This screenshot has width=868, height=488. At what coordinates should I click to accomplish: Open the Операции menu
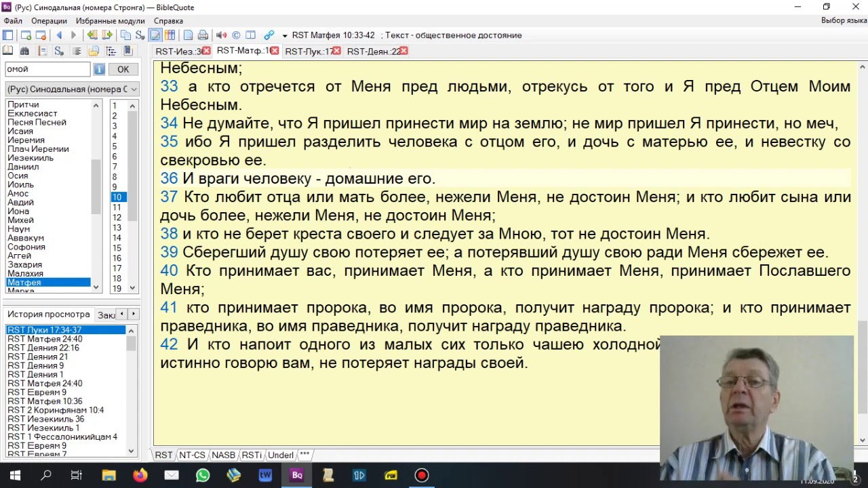coord(49,21)
